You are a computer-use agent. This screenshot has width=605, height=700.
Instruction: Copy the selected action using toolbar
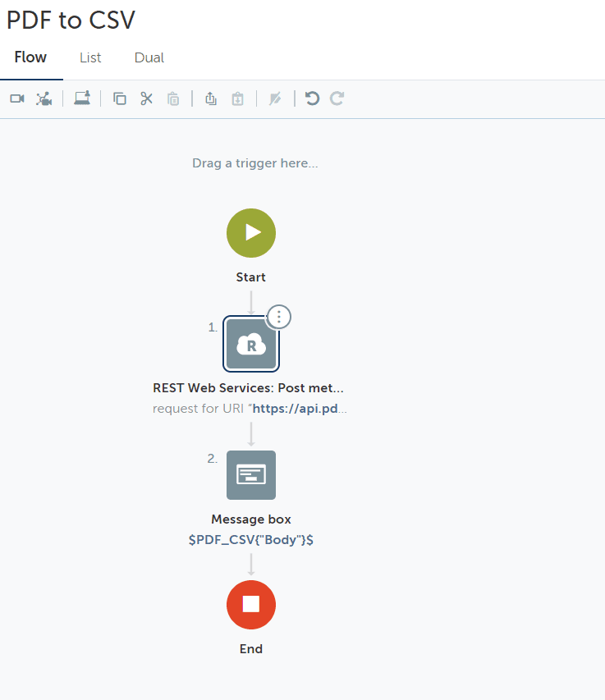pos(120,98)
